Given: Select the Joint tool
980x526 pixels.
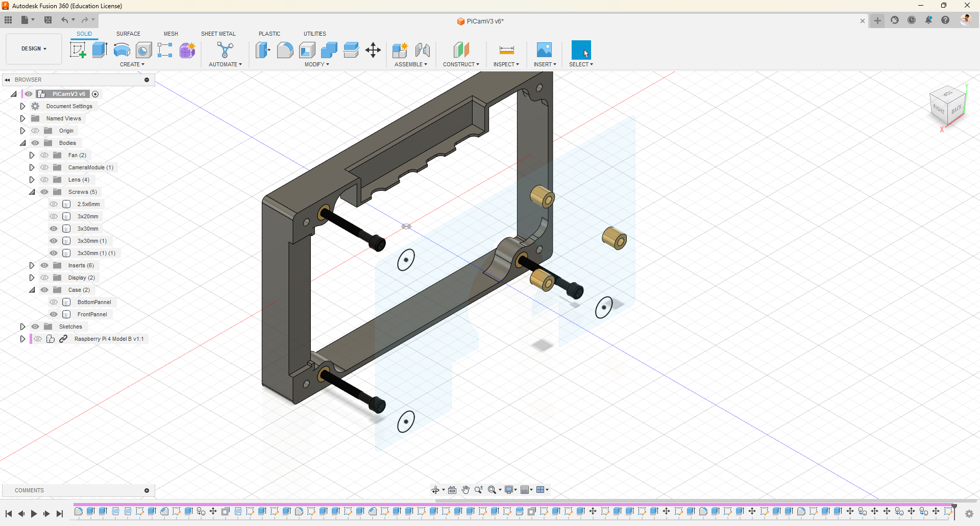Looking at the screenshot, I should coord(423,50).
